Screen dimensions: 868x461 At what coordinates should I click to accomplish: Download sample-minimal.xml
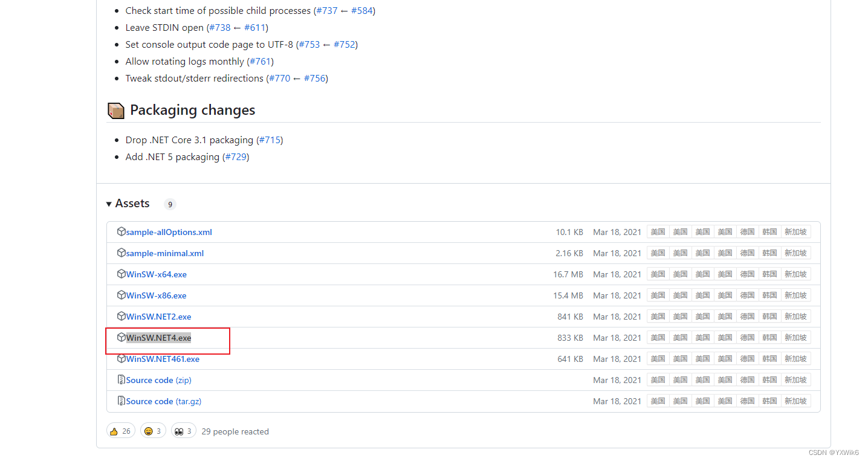point(165,253)
